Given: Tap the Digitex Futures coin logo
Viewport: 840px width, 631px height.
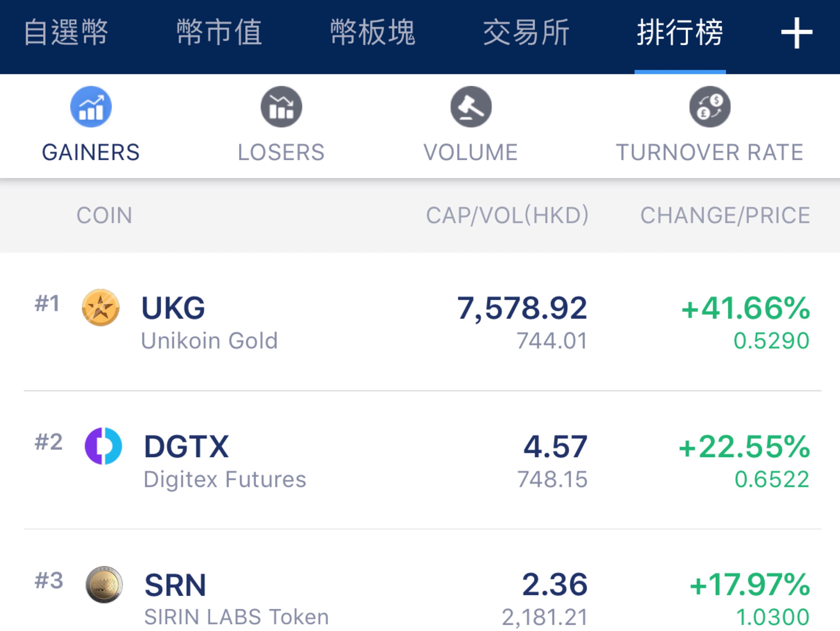Looking at the screenshot, I should pyautogui.click(x=103, y=446).
